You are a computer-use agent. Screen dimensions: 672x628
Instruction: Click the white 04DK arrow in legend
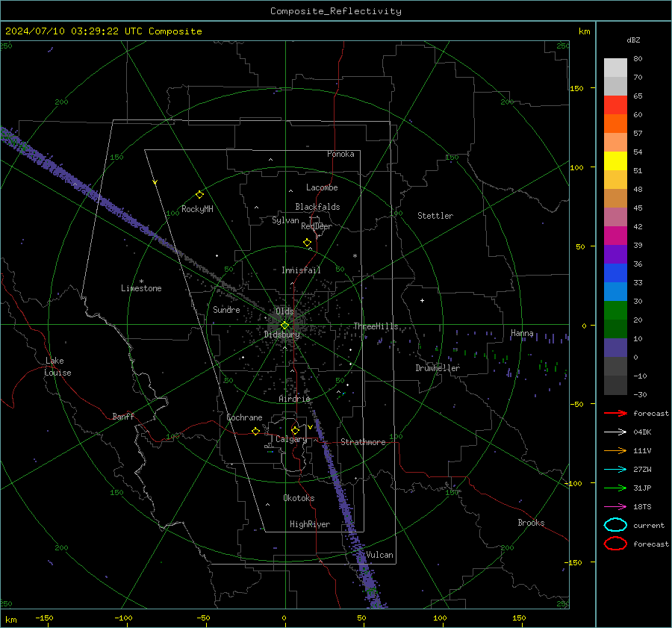615,432
